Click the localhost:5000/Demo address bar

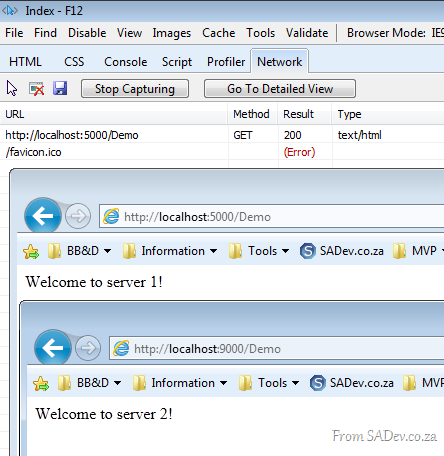click(x=272, y=217)
